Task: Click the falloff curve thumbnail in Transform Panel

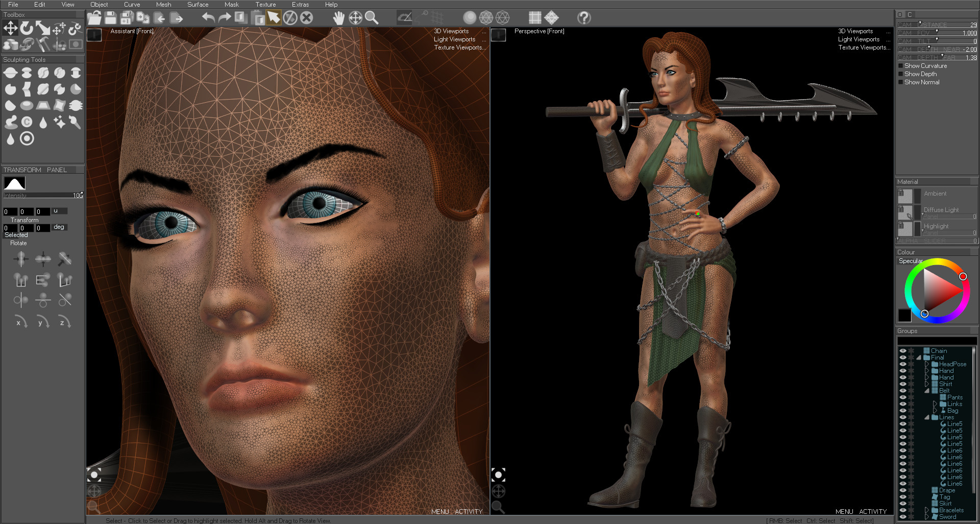Action: pos(14,183)
